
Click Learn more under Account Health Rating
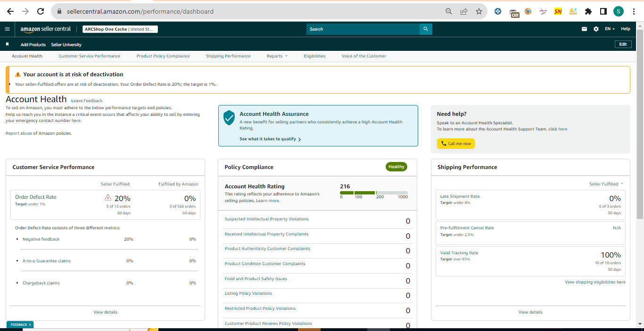[268, 201]
